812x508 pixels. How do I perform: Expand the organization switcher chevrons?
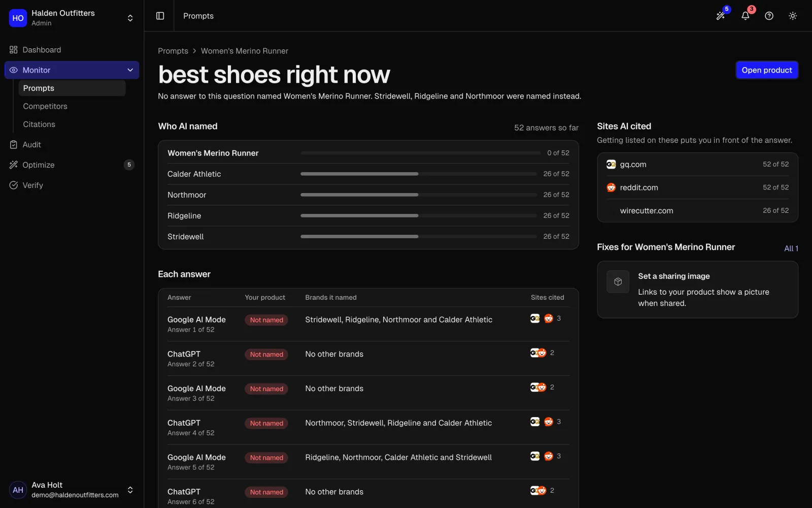(x=130, y=18)
